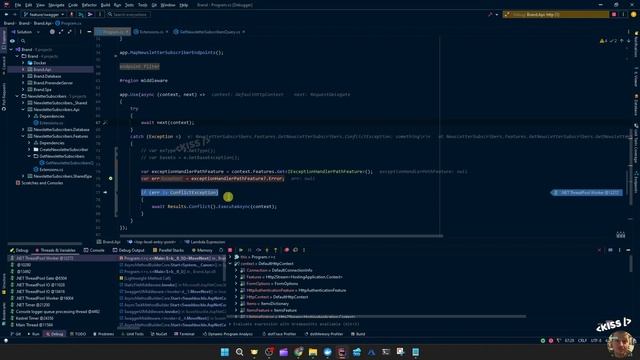Click the back navigation arrow
640x360 pixels.
7,14
